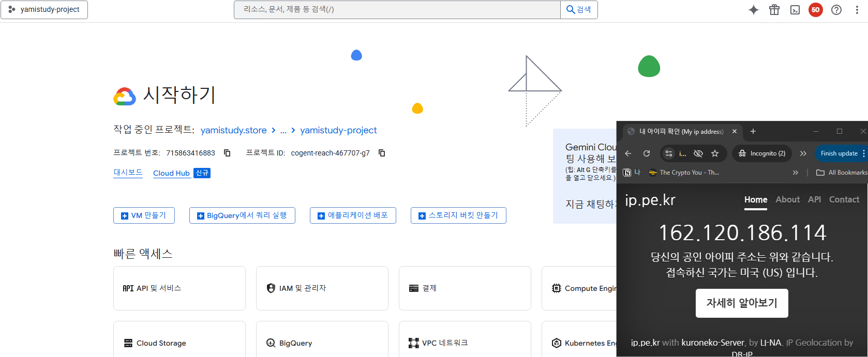Select the About menu item on ip.pe.kr
This screenshot has width=868, height=357.
[x=788, y=200]
